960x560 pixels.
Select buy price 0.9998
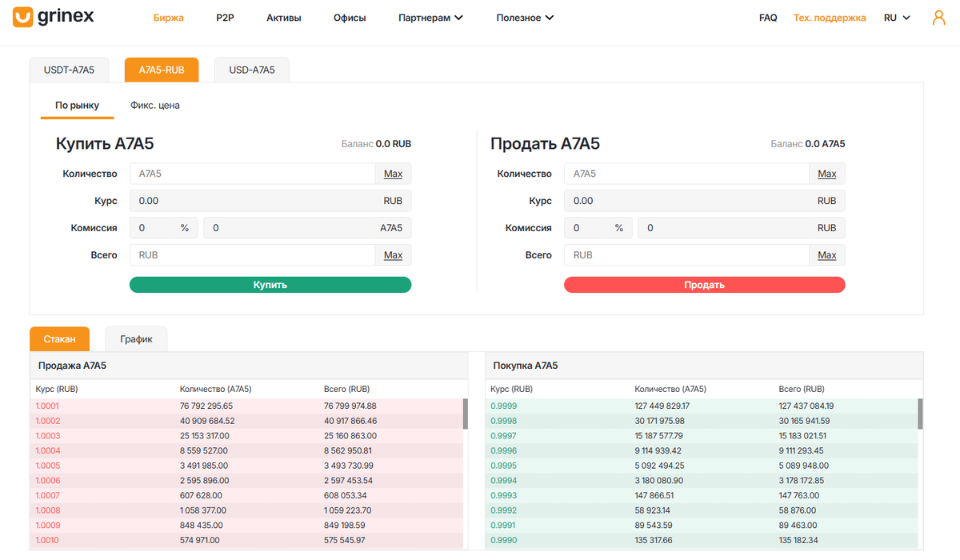(503, 421)
